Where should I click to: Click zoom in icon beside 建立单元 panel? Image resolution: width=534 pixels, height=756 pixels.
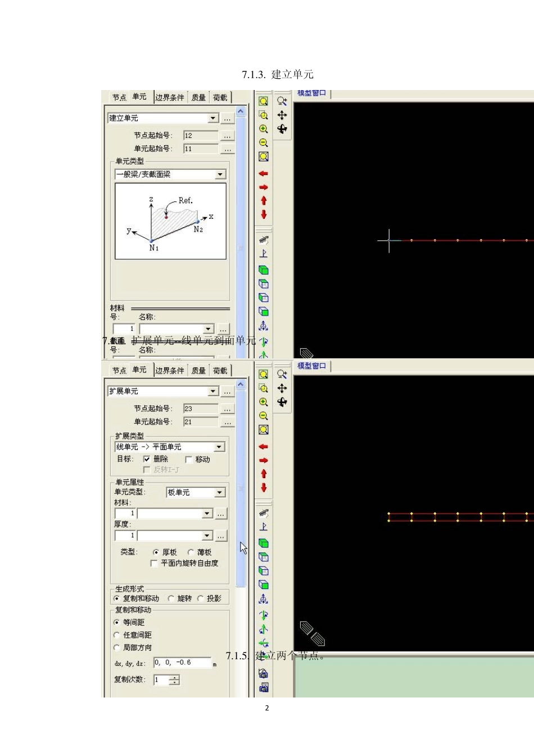click(x=263, y=129)
